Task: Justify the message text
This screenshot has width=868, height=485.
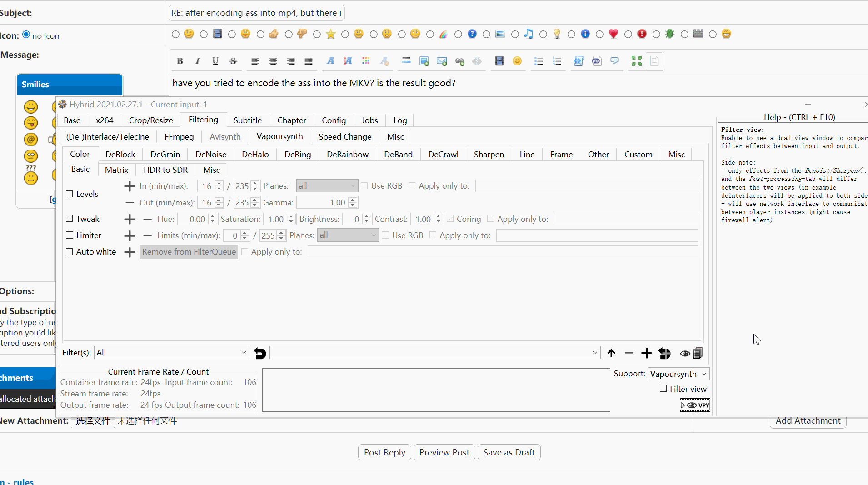Action: pos(309,61)
